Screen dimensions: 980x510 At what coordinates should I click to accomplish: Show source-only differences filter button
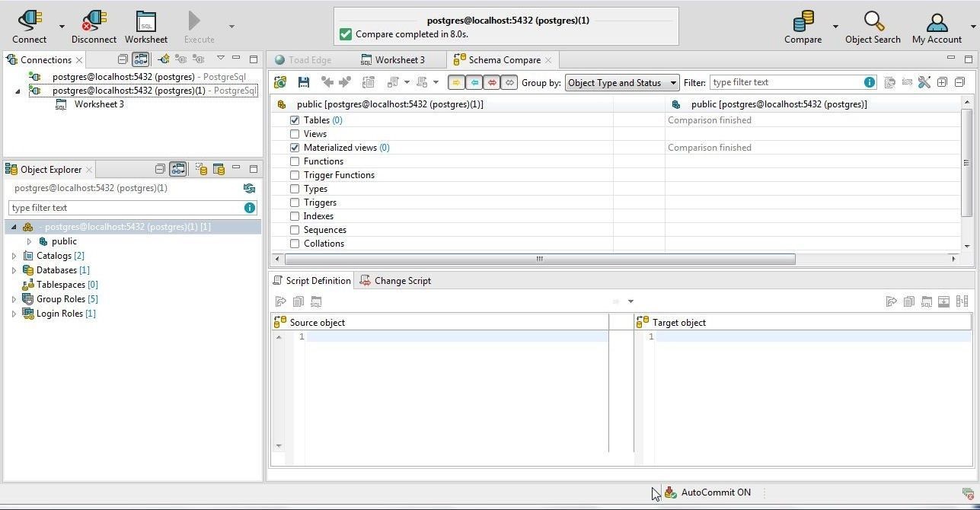tap(456, 82)
